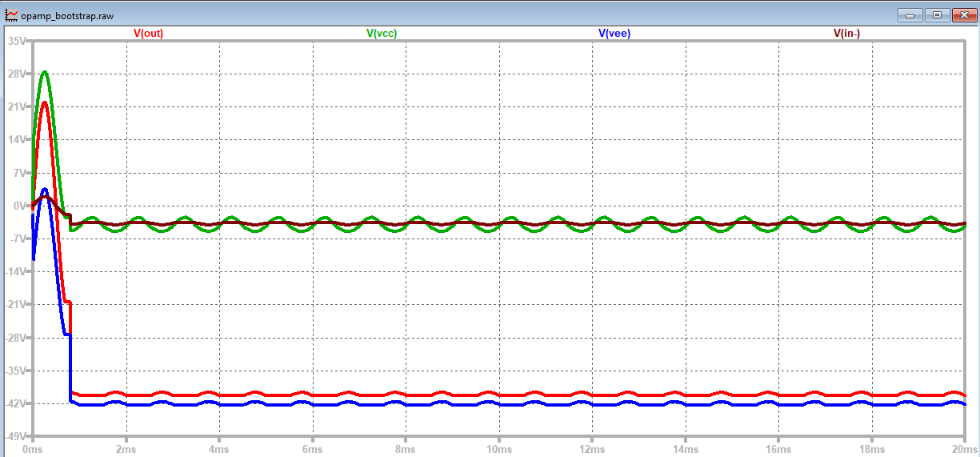980x457 pixels.
Task: Click the 2ms time axis label
Action: click(x=126, y=449)
